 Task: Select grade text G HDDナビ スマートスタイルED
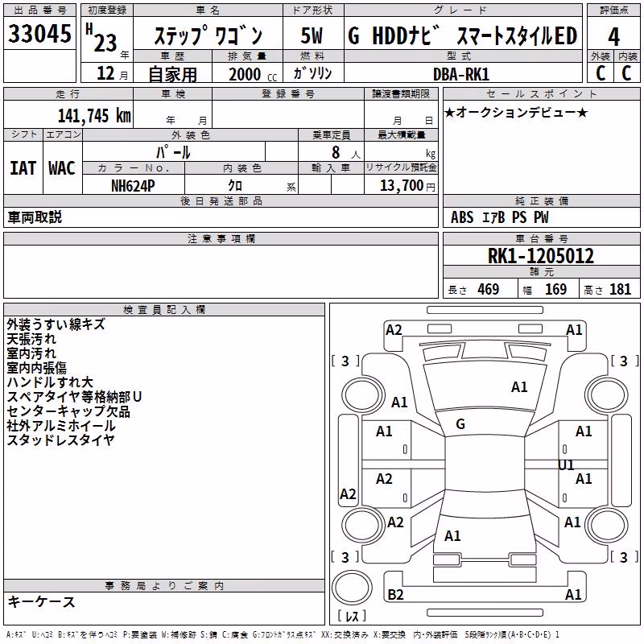(x=462, y=35)
